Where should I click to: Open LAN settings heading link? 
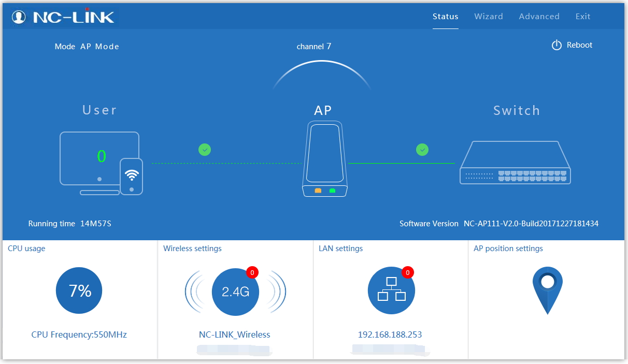coord(340,249)
